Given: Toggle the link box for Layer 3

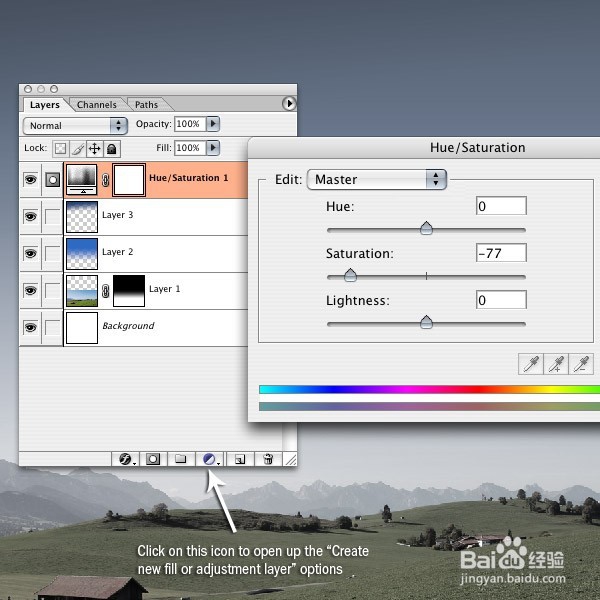Looking at the screenshot, I should pos(52,217).
